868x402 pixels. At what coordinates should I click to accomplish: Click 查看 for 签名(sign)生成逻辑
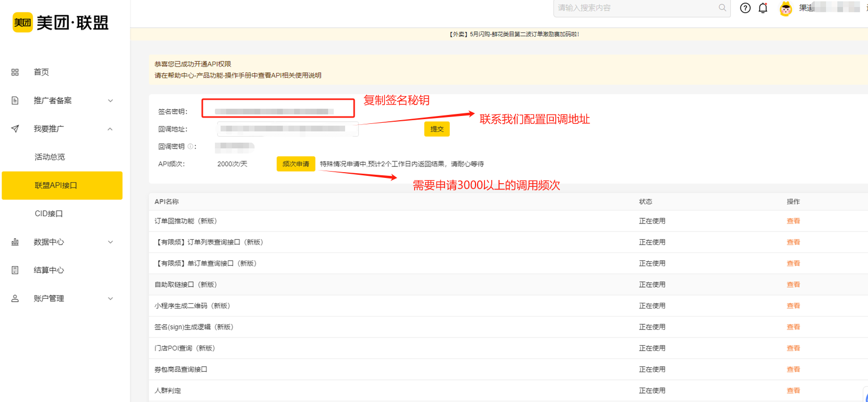[793, 327]
